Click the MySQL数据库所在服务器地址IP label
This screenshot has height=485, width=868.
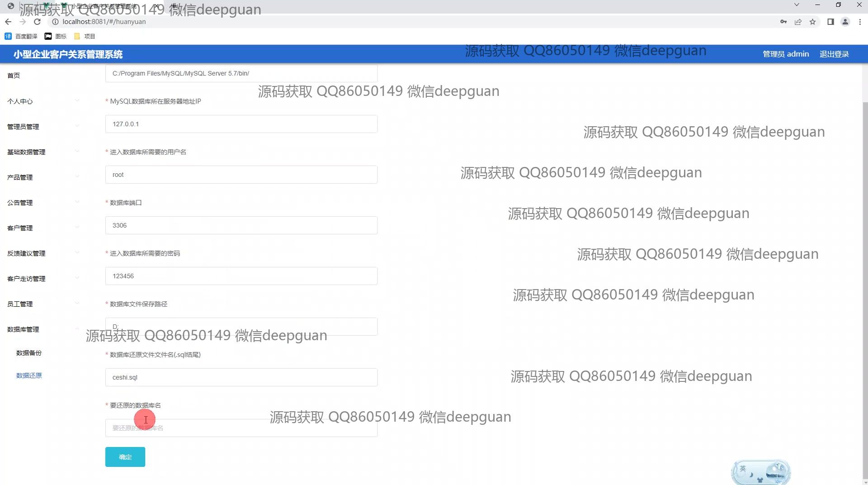tap(156, 101)
